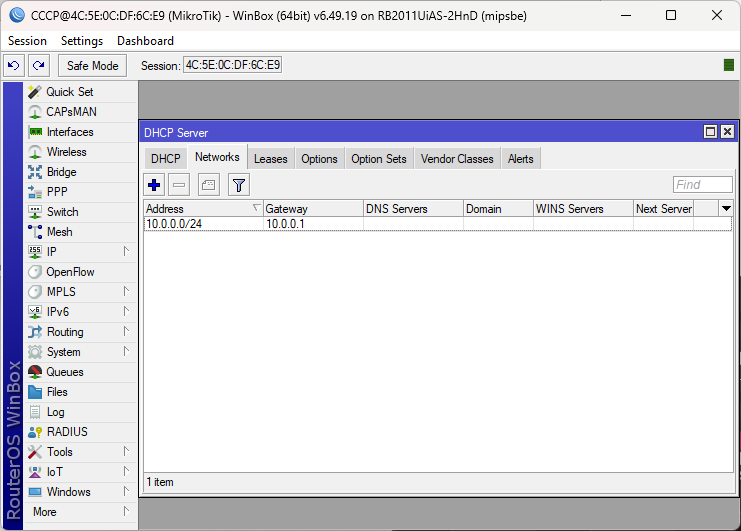
Task: Open the filter funnel icon
Action: coord(239,185)
